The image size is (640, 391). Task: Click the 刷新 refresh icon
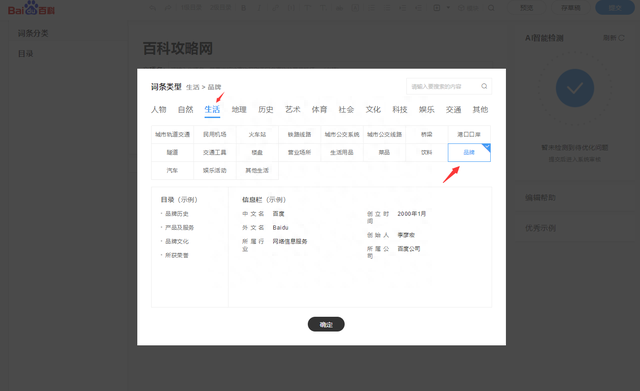coord(621,38)
